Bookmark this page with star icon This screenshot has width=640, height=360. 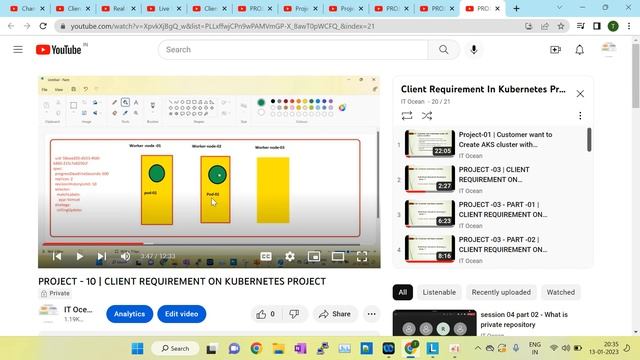coord(561,26)
